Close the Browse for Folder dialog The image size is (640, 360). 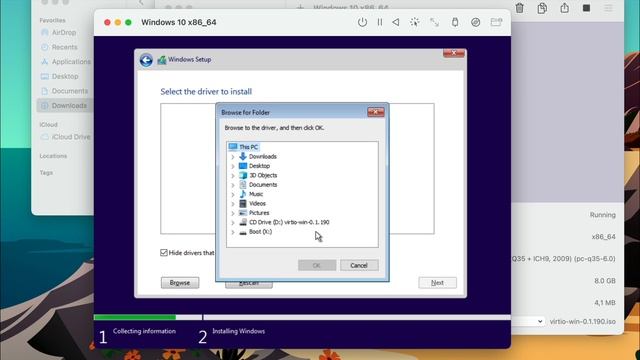pos(376,112)
